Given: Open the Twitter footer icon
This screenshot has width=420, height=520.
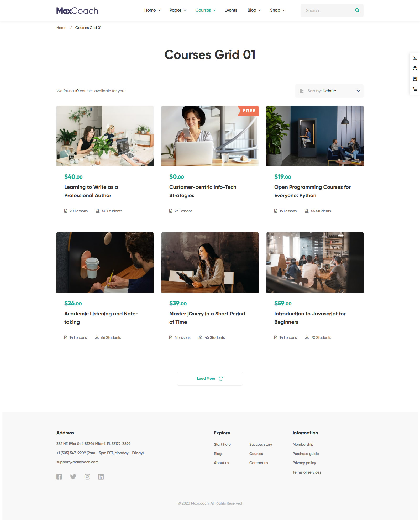Looking at the screenshot, I should 73,477.
